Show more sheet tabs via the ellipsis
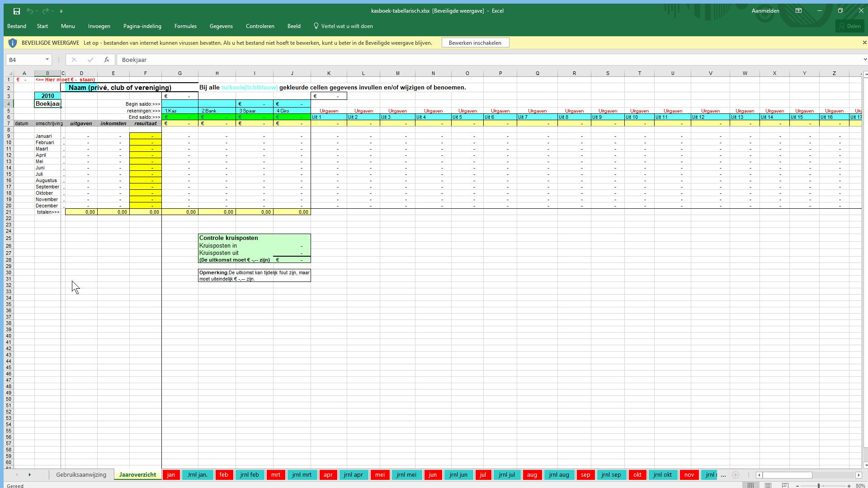Screen dimensions: 868x488 [x=723, y=475]
